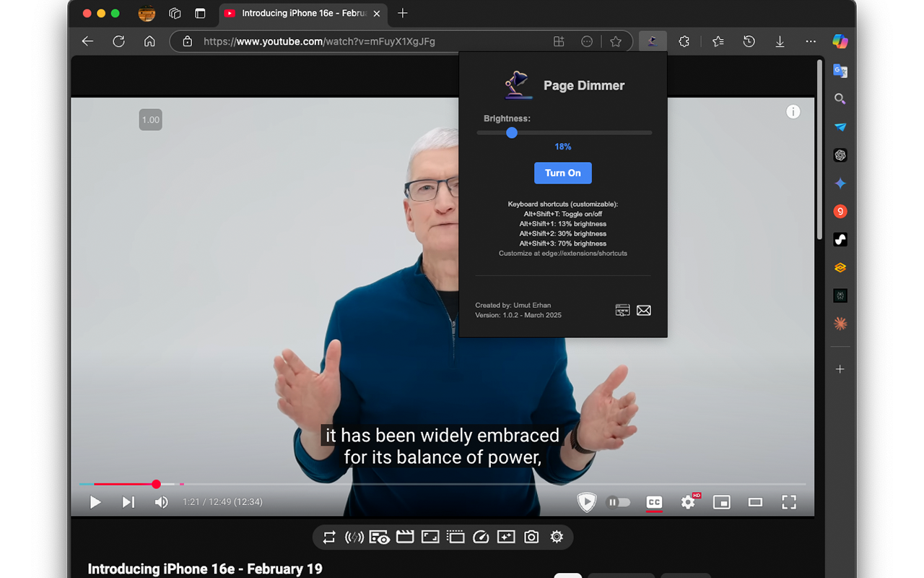Screen dimensions: 924x578
Task: Click the video filters sparkle icon
Action: (506, 537)
